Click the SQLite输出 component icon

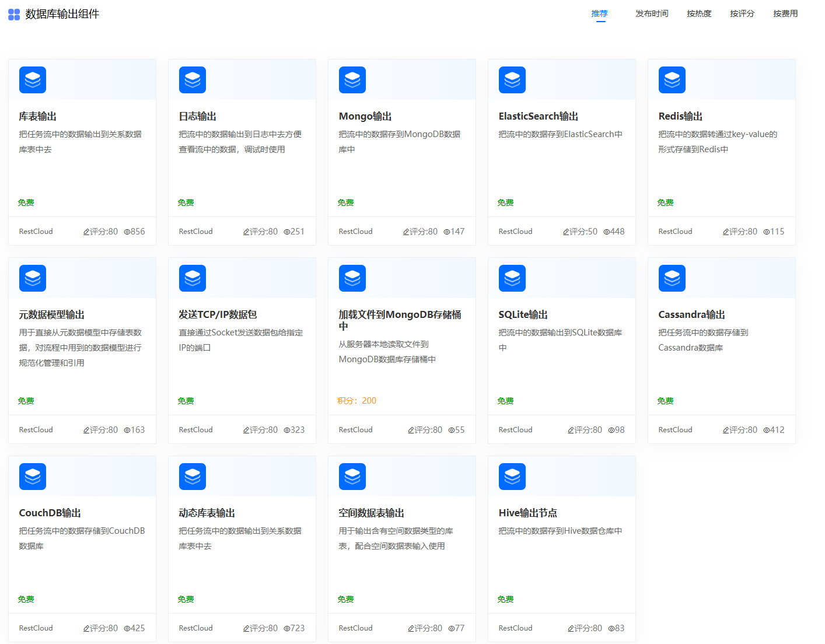[512, 278]
